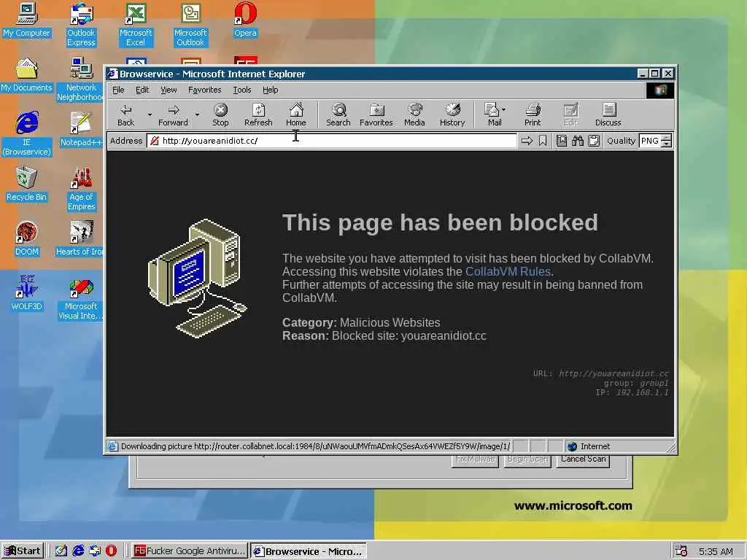
Task: Click Cancel Scan in the background window
Action: tap(583, 459)
